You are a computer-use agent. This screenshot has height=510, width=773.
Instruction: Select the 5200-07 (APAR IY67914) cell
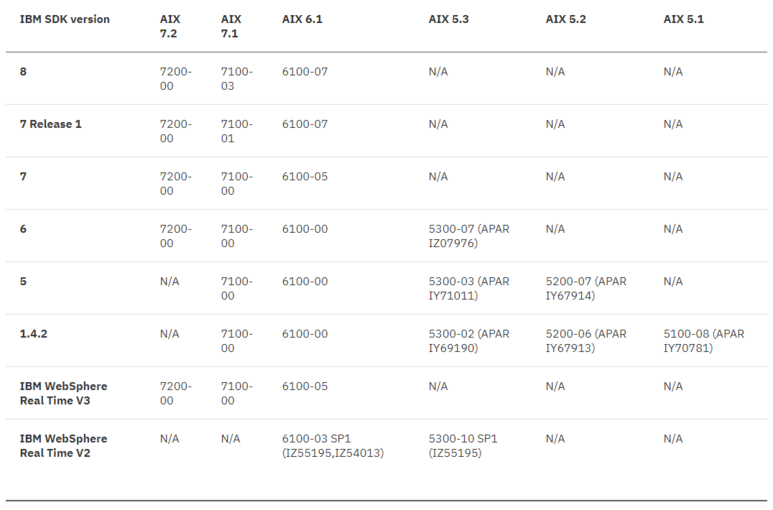(586, 289)
